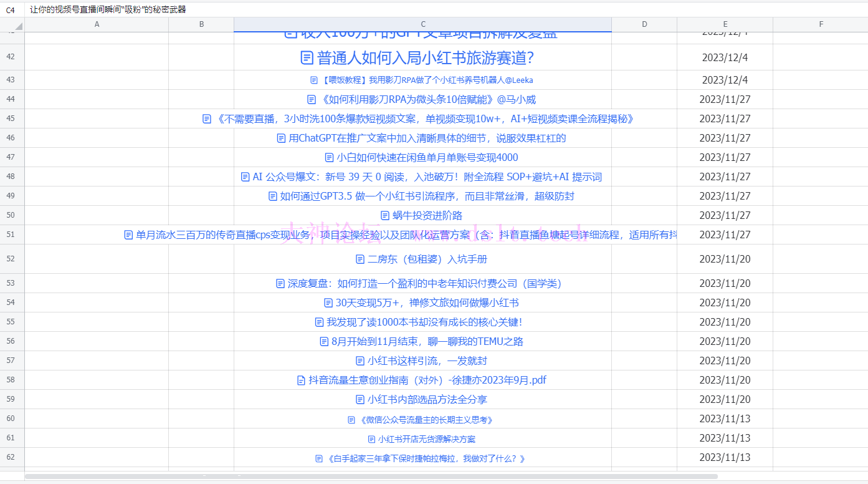Image resolution: width=868 pixels, height=484 pixels.
Task: Click the doc icon before 蜗牛投资进阶路
Action: 384,216
